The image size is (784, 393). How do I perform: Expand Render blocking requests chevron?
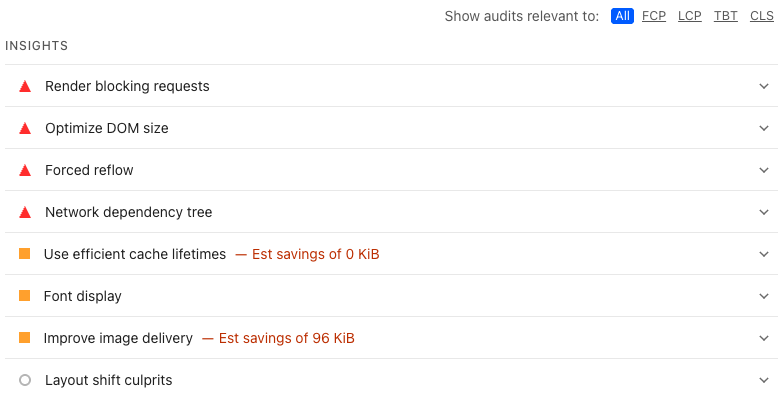pyautogui.click(x=764, y=86)
